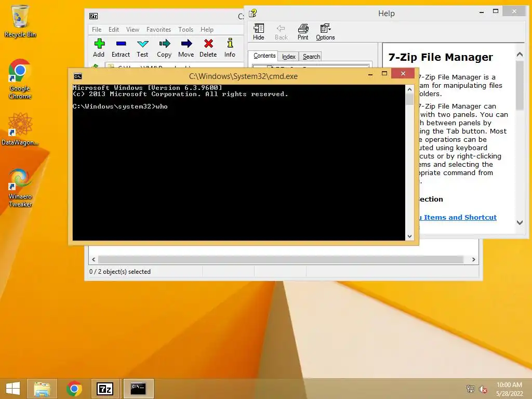This screenshot has width=532, height=399.
Task: Click cmd scrollbar down arrow
Action: 409,236
